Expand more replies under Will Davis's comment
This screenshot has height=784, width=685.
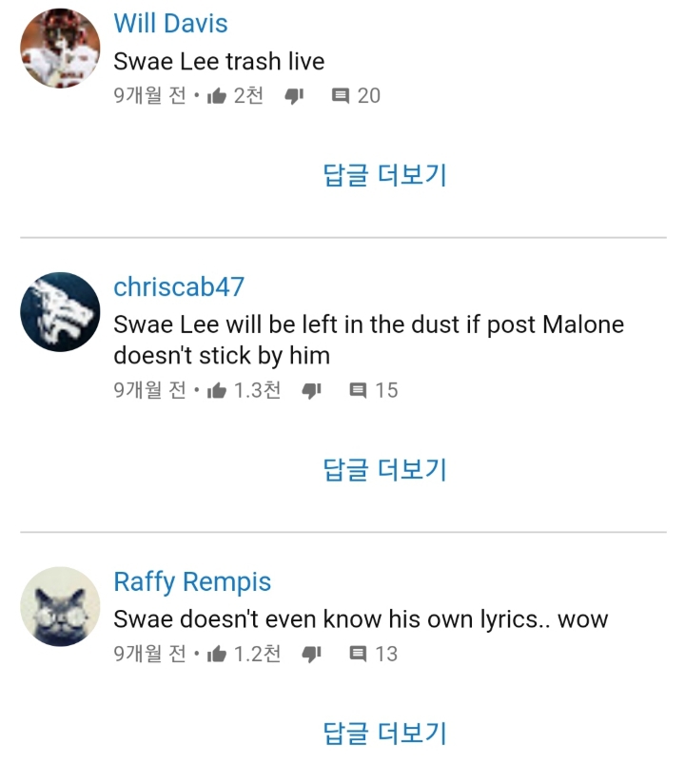pyautogui.click(x=385, y=175)
